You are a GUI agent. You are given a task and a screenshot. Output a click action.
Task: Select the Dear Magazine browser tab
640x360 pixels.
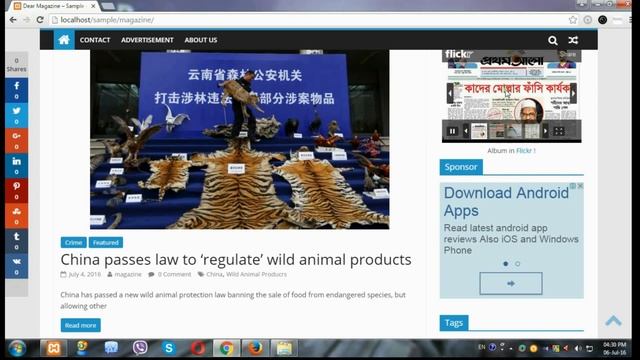[x=53, y=6]
